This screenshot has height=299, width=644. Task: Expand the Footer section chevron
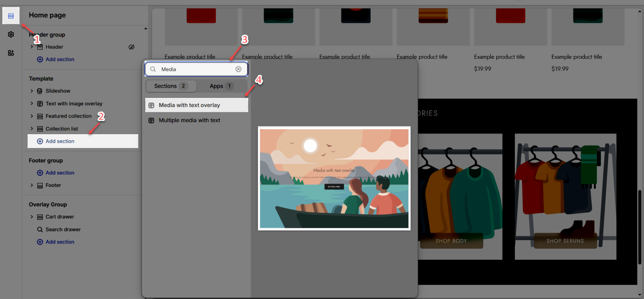[32, 185]
